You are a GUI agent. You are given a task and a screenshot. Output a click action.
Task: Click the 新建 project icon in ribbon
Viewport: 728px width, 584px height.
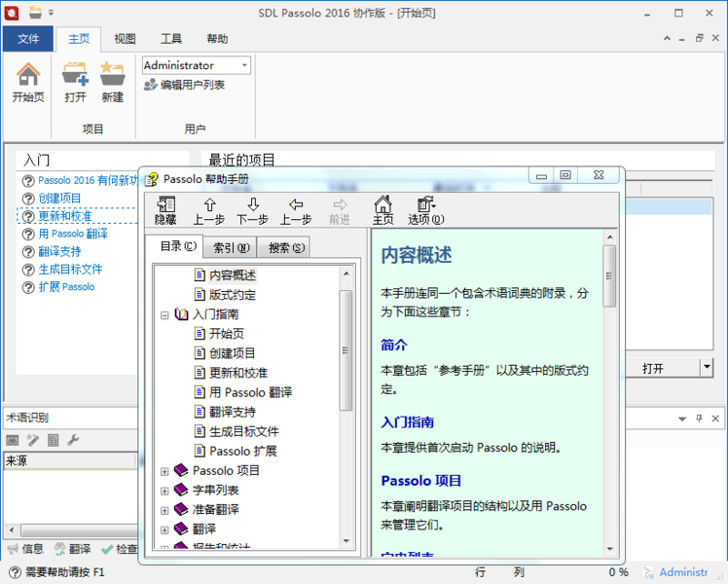click(113, 75)
